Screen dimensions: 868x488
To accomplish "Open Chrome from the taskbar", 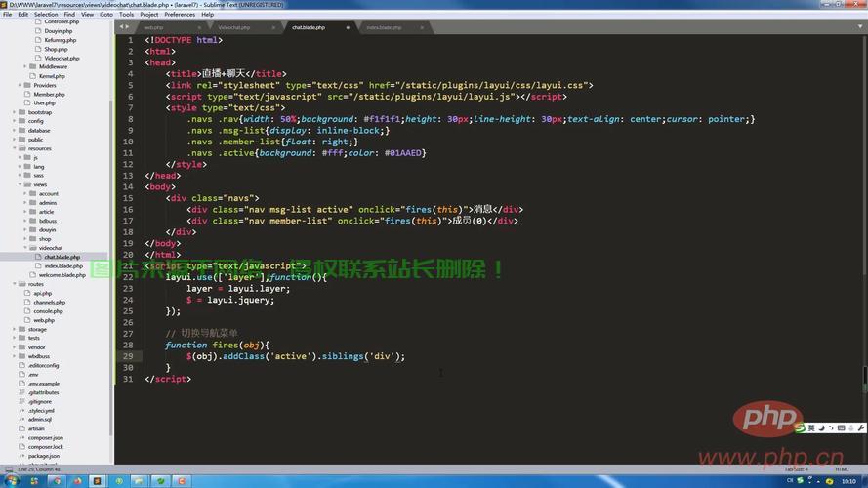I will point(57,481).
